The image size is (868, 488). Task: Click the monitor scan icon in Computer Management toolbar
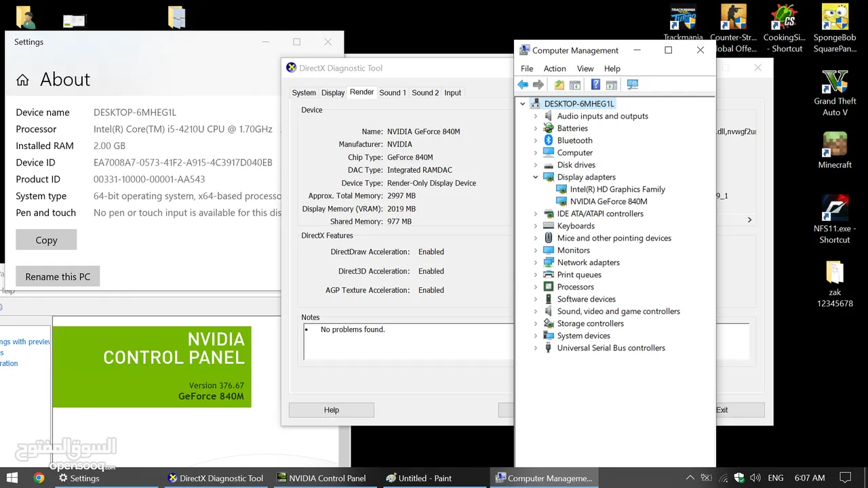[x=633, y=85]
